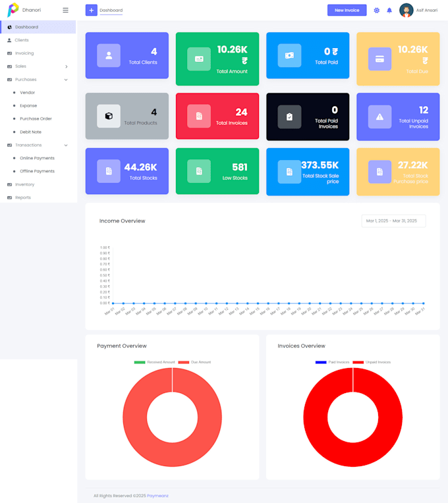Viewport: 448px width, 503px height.
Task: Select Transactions menu label
Action: pyautogui.click(x=28, y=146)
